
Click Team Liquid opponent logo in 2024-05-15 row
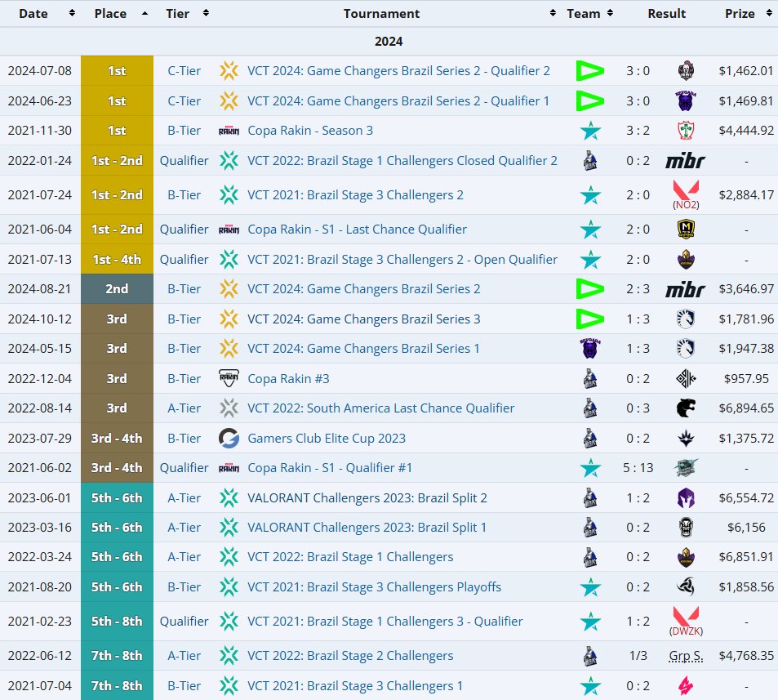click(x=686, y=349)
